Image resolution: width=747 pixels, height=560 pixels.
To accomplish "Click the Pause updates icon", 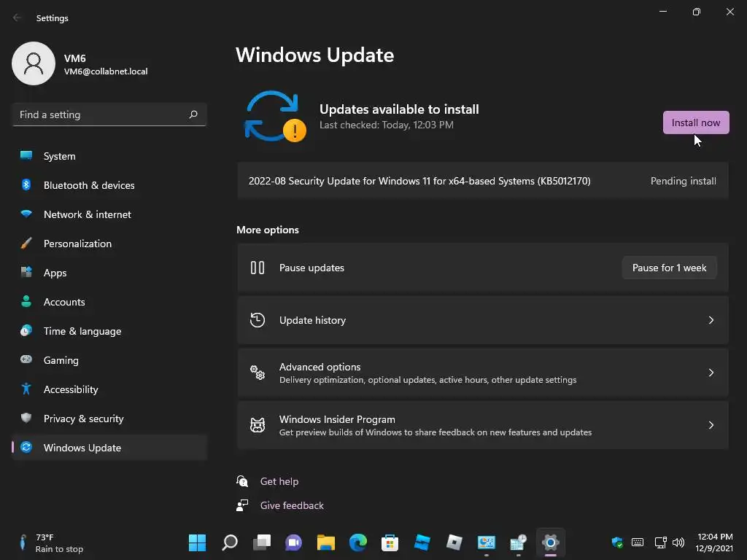I will point(258,268).
